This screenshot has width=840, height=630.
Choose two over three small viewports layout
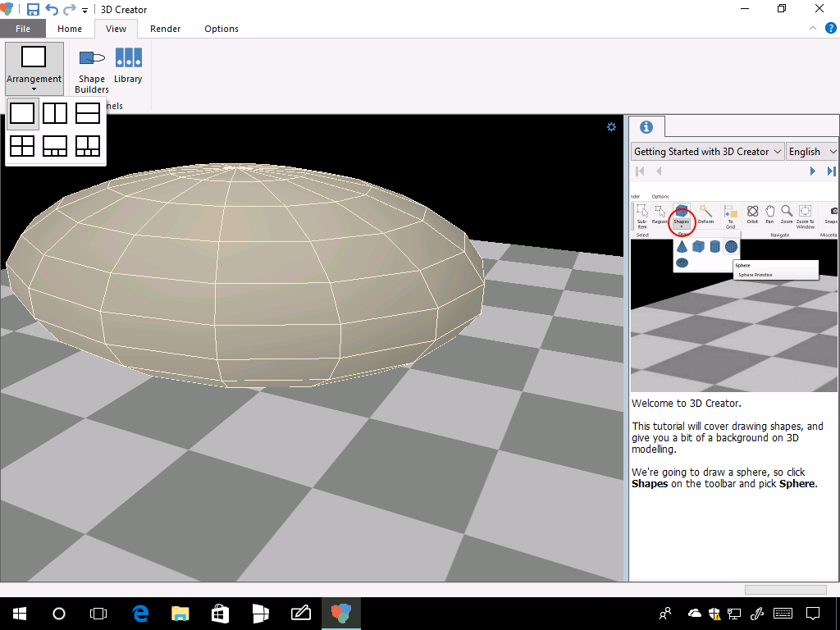tap(88, 146)
